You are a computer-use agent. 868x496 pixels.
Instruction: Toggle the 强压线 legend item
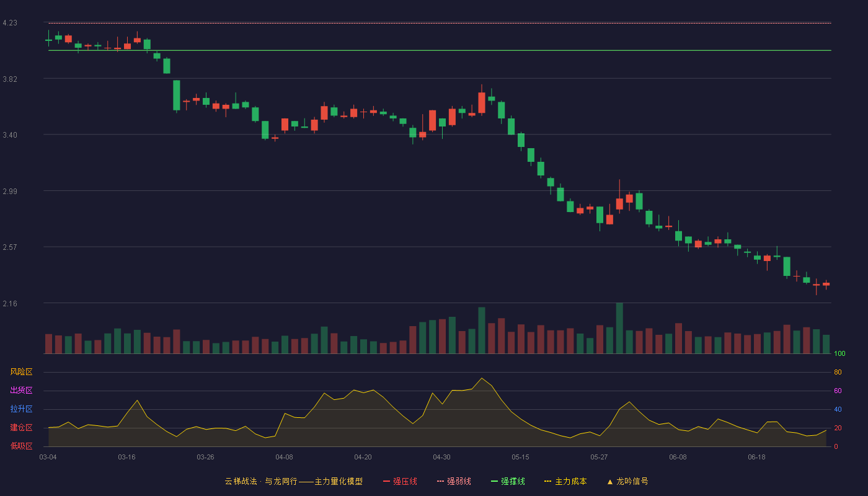(x=400, y=481)
